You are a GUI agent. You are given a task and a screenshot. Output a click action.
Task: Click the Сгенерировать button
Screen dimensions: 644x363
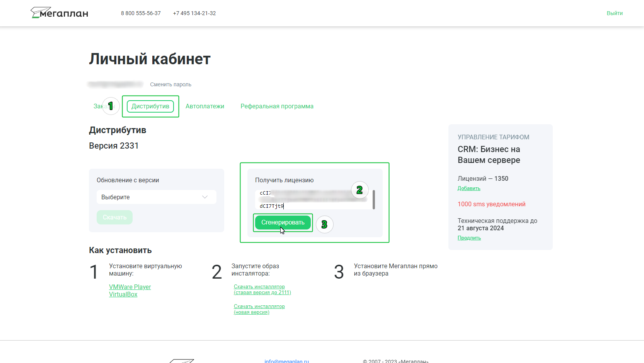283,223
